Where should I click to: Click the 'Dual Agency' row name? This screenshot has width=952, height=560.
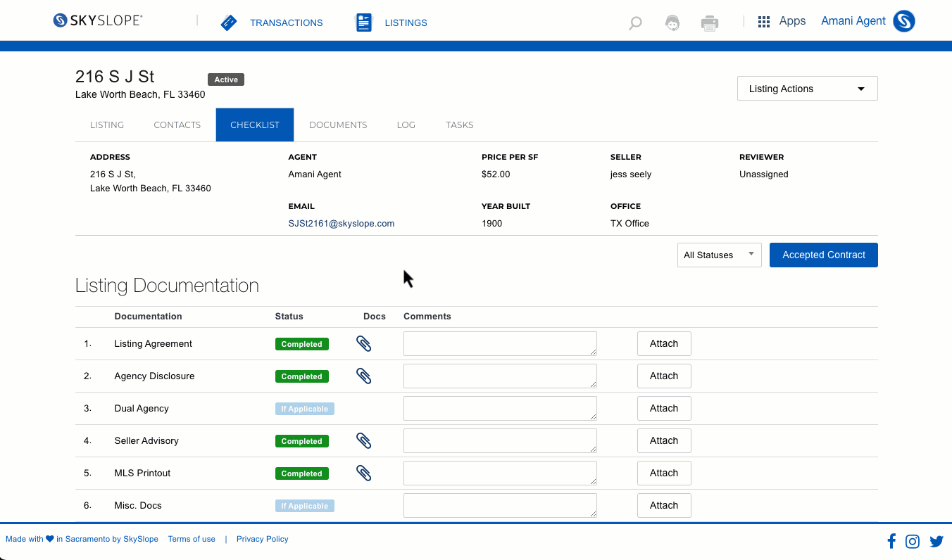pyautogui.click(x=142, y=408)
